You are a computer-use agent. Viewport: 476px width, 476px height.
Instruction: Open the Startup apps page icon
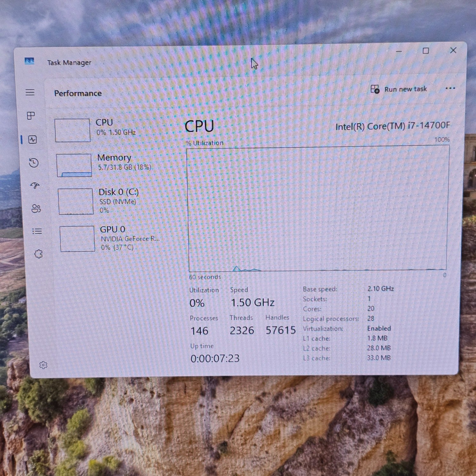point(35,185)
